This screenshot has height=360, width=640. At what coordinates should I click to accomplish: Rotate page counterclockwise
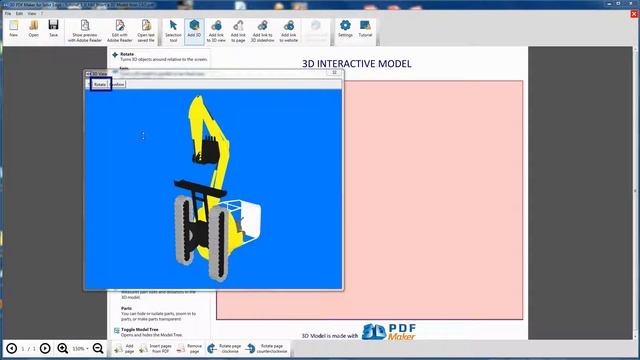pyautogui.click(x=267, y=348)
